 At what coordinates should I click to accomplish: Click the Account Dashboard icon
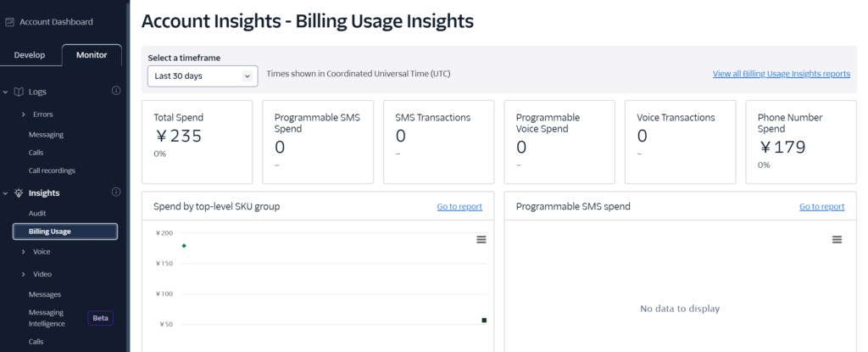coord(9,22)
